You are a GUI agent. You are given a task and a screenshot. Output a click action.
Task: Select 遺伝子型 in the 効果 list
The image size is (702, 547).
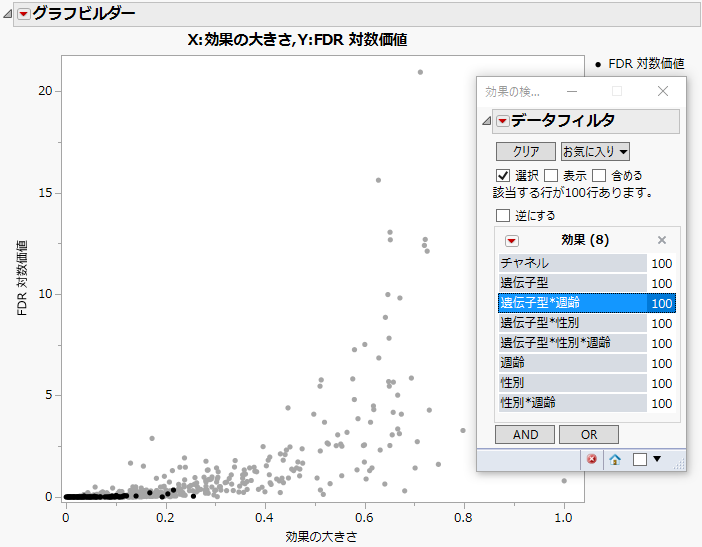pyautogui.click(x=573, y=283)
